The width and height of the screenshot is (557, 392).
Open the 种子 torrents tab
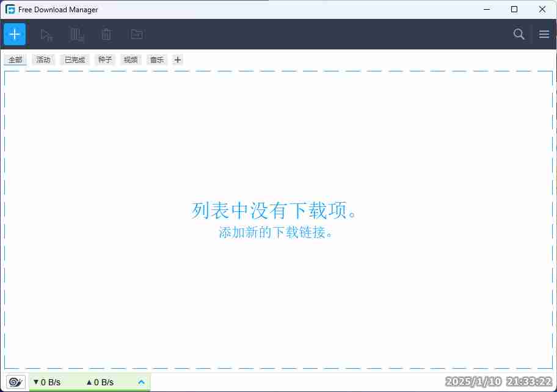tap(105, 60)
